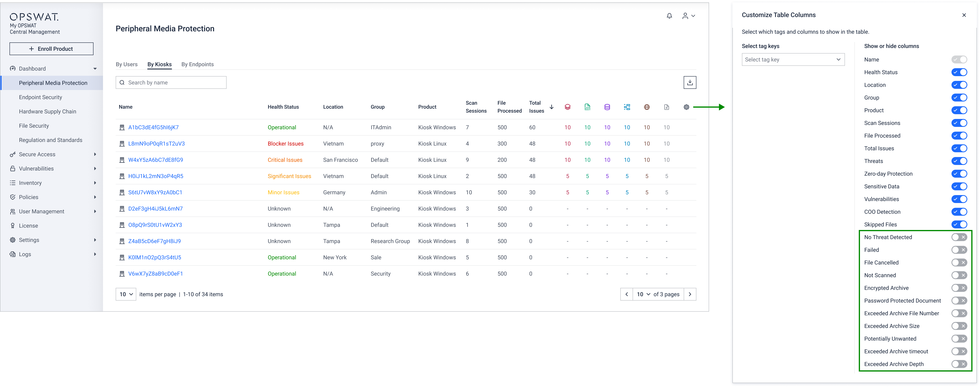The width and height of the screenshot is (980, 387).
Task: Enable the No Threat Detected column
Action: (x=959, y=237)
